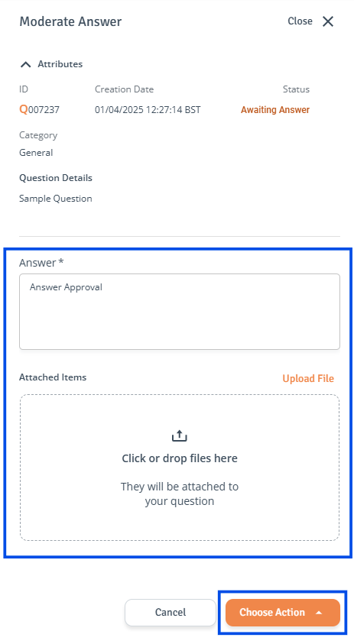Focus the Answer text area
Image resolution: width=354 pixels, height=644 pixels.
[179, 312]
